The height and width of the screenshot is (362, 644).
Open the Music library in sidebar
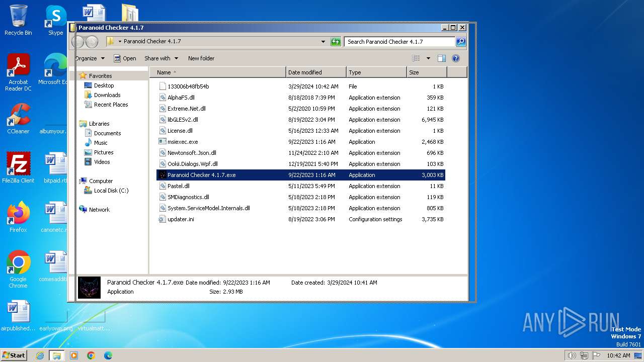(x=101, y=143)
